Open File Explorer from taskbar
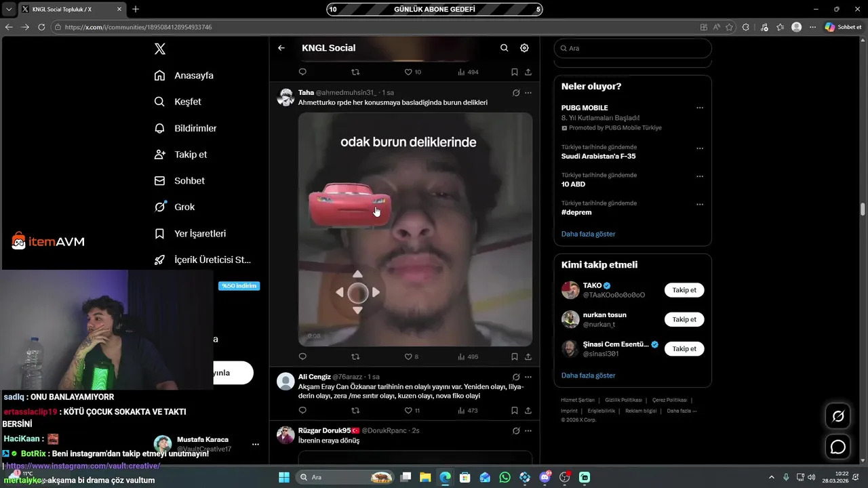The height and width of the screenshot is (488, 868). 425,477
